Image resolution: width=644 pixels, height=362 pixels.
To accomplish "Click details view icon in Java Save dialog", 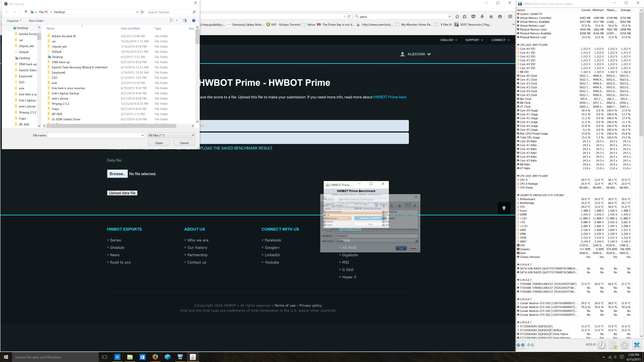I will 415,205.
